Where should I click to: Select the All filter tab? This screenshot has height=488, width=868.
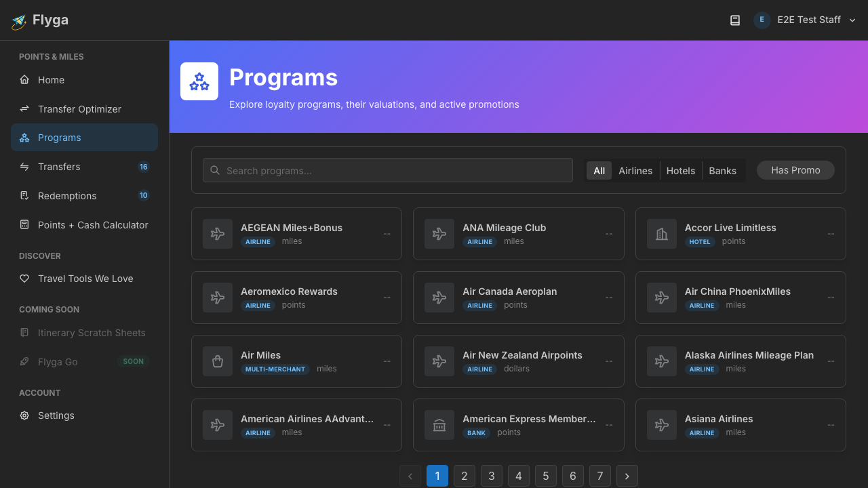point(599,171)
